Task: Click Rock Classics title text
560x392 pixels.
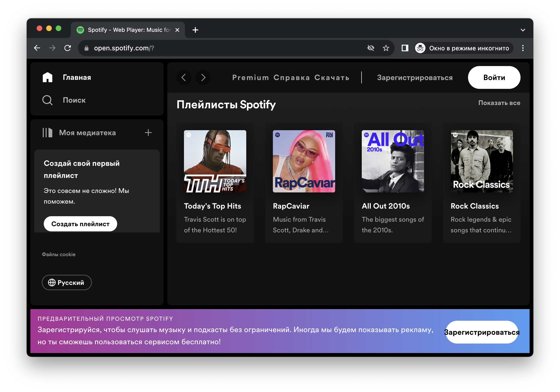Action: click(x=474, y=206)
